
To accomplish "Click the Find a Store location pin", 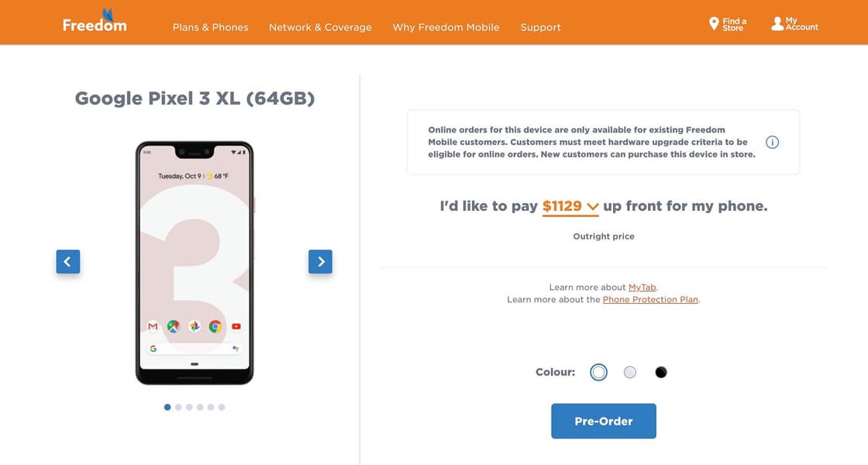I will (x=714, y=24).
